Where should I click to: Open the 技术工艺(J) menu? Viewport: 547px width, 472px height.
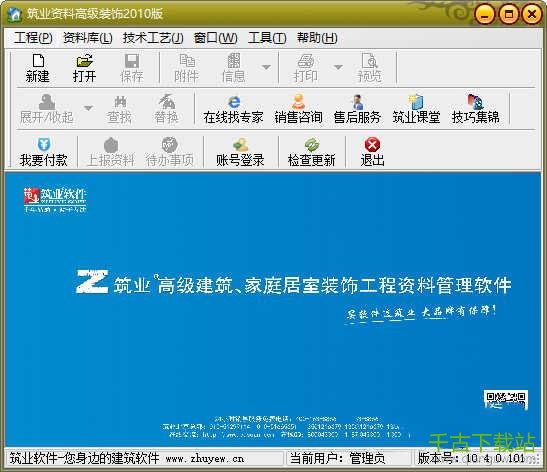[x=153, y=38]
